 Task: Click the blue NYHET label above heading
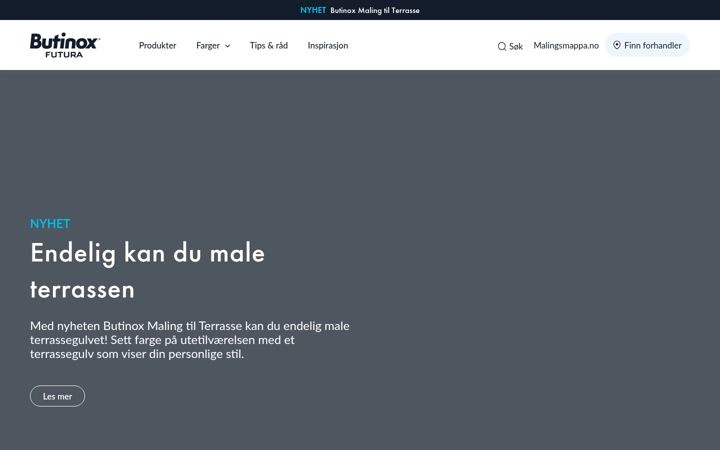[50, 224]
